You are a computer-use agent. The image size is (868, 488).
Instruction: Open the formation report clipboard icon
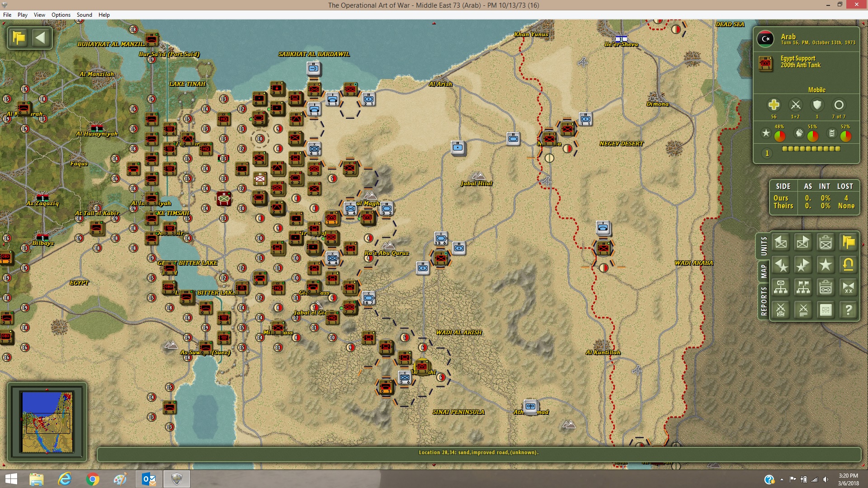click(826, 287)
